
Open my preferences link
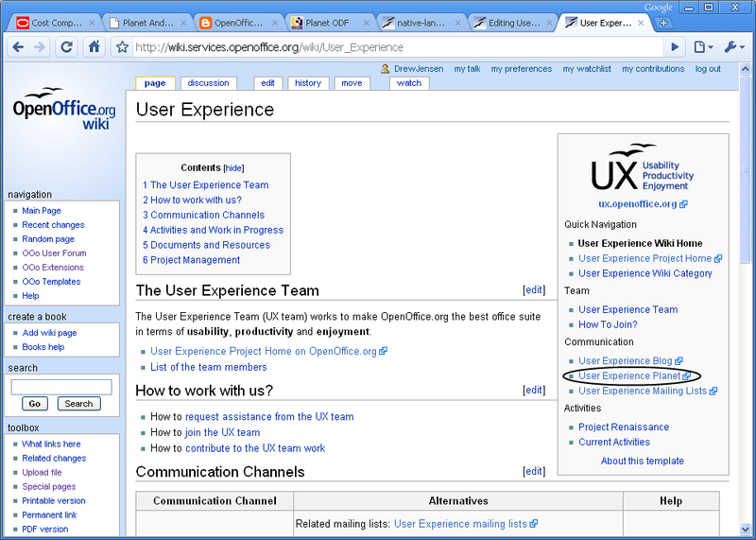(x=522, y=69)
